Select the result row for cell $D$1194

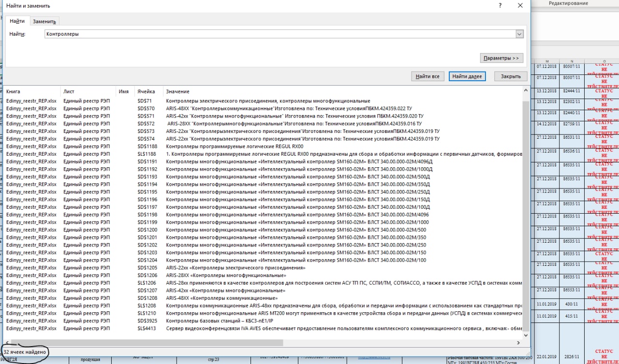[264, 184]
